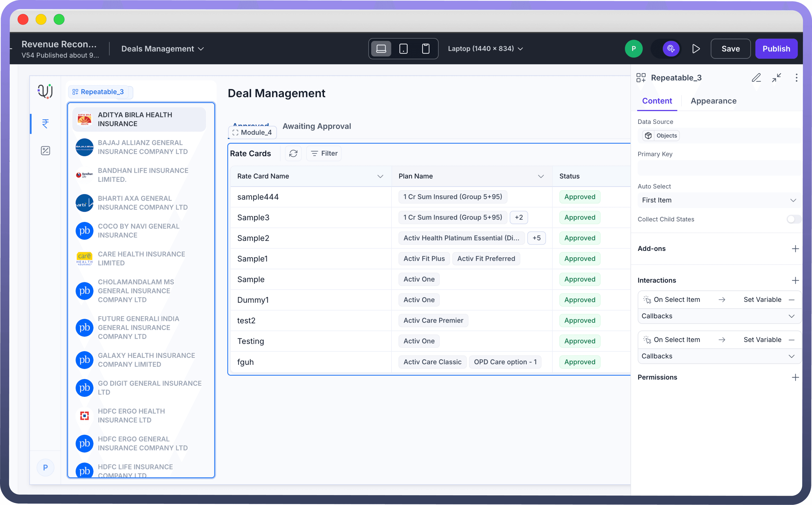Open the Auto Select First Item dropdown
This screenshot has height=505, width=812.
[719, 200]
